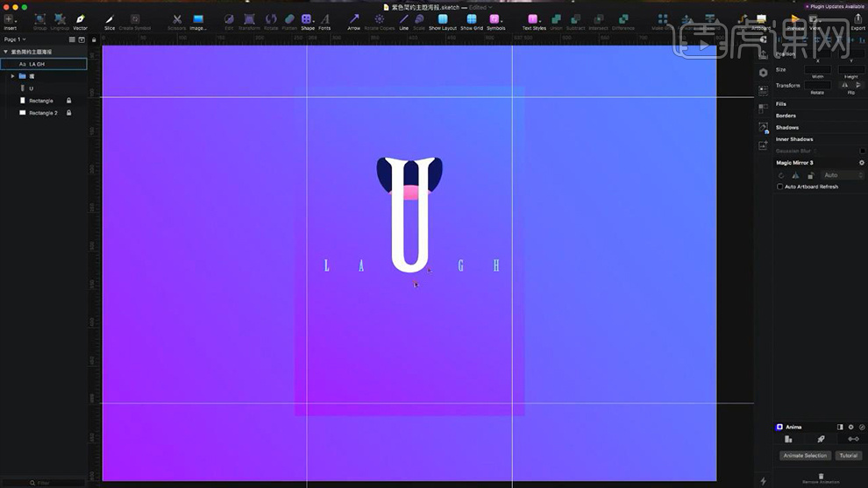Switch layer list view mode icon
The image size is (868, 488).
point(71,39)
